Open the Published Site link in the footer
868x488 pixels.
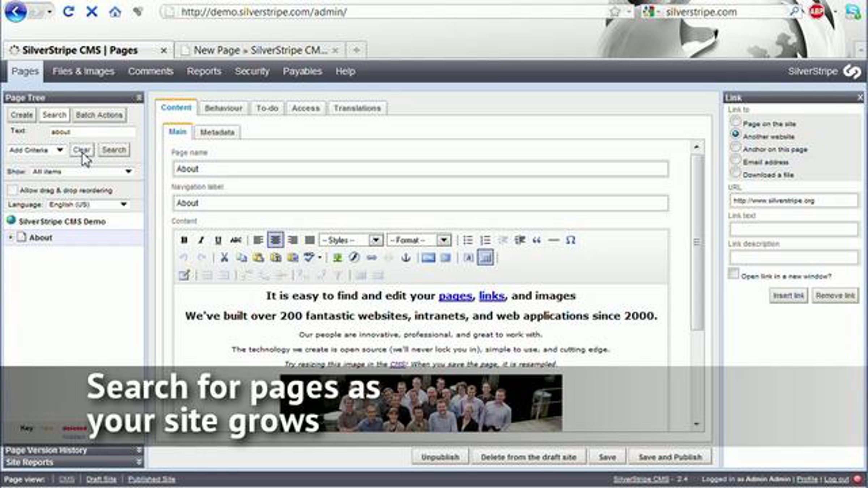pos(152,479)
